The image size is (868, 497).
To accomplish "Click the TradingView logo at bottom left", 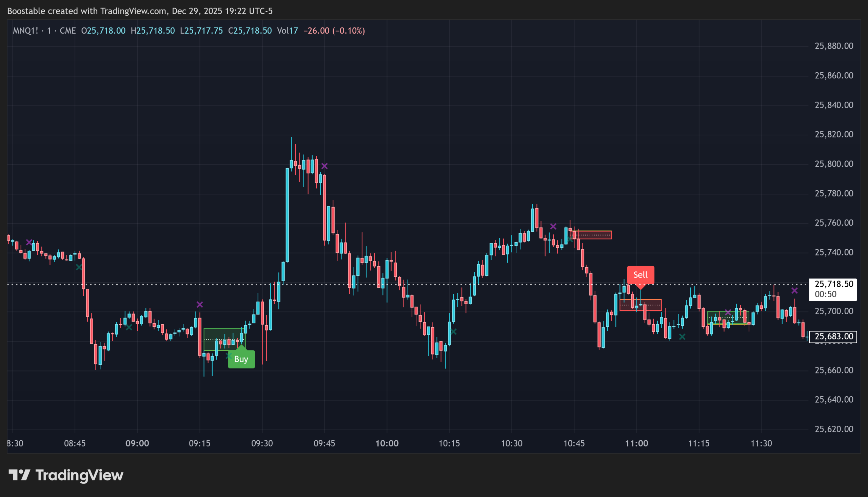I will tap(66, 475).
